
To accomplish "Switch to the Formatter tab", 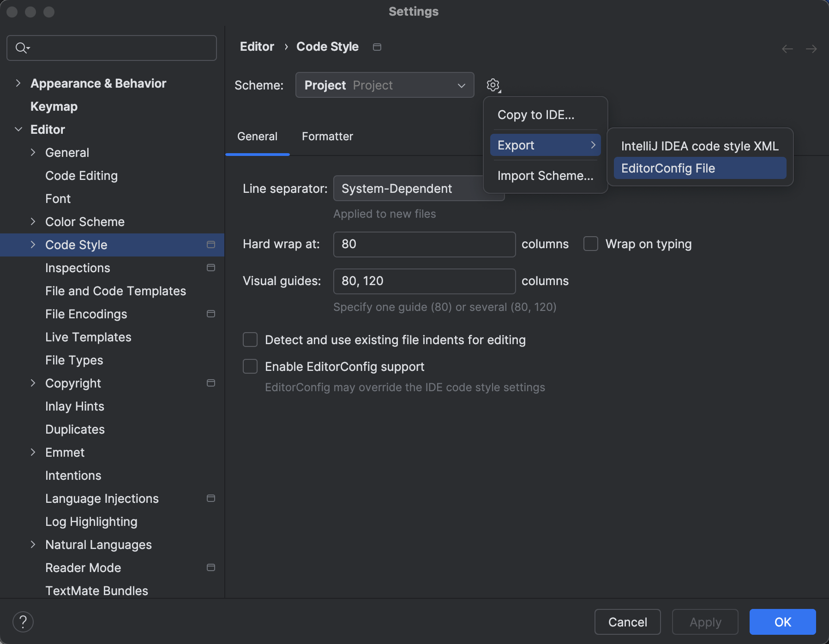I will pos(327,136).
